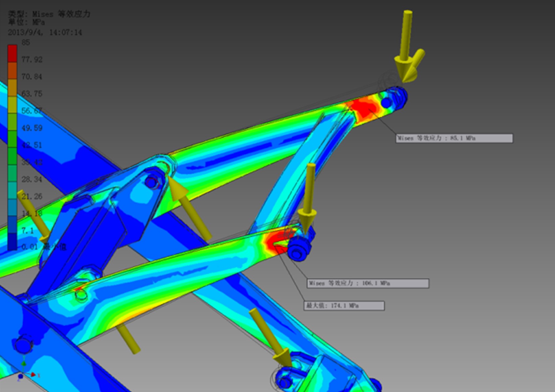The width and height of the screenshot is (555, 392).
Task: Select the 106.1 MPa Mises stress probe label
Action: pyautogui.click(x=368, y=283)
